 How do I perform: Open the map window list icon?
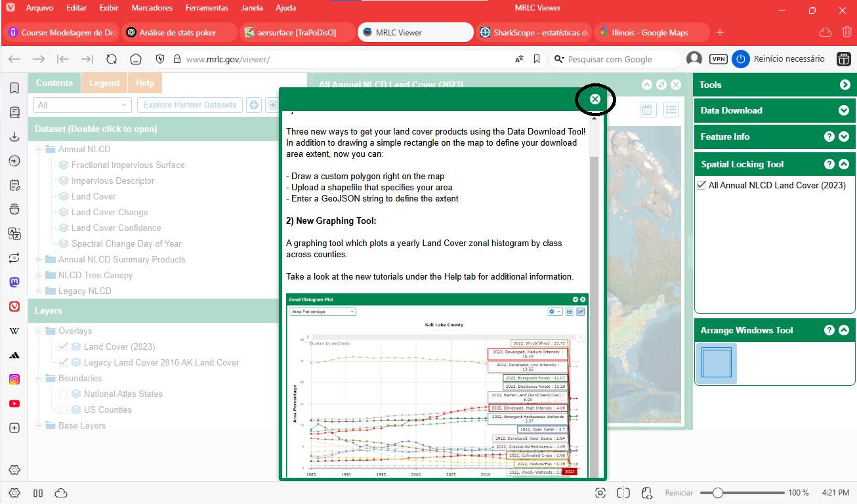(671, 110)
